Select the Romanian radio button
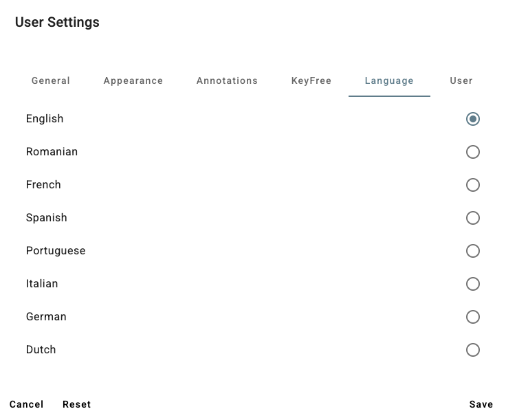506x420 pixels. (x=473, y=152)
